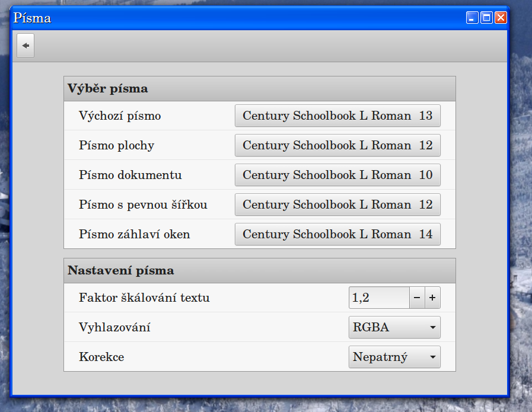Click the 'Nastavení písma' section header
The height and width of the screenshot is (412, 532).
(x=121, y=271)
